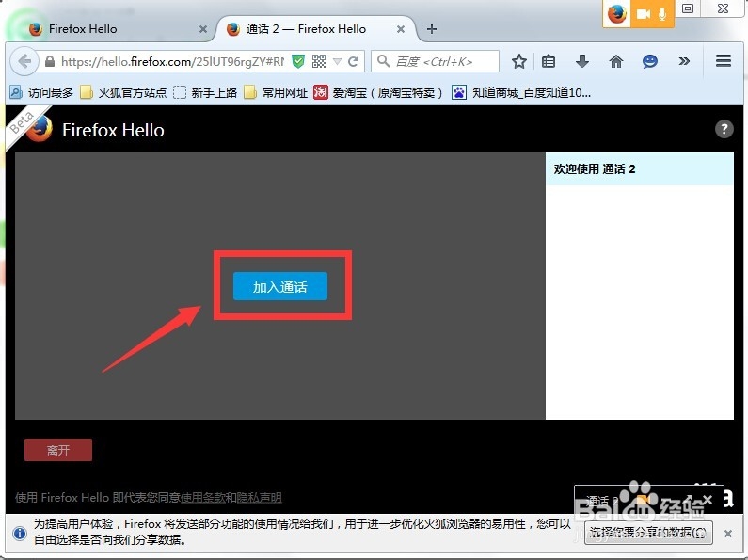748x560 pixels.
Task: Go back with the back arrow button
Action: [24, 61]
